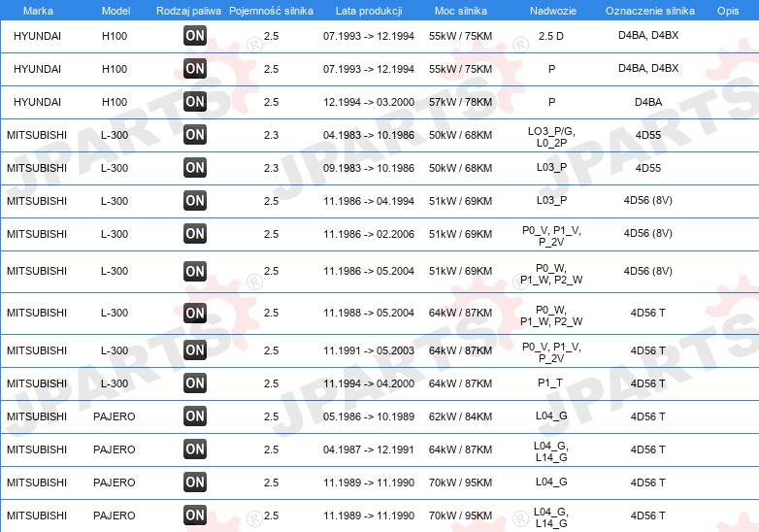Click the ON icon in the 57kW / 78KM row

click(x=195, y=101)
